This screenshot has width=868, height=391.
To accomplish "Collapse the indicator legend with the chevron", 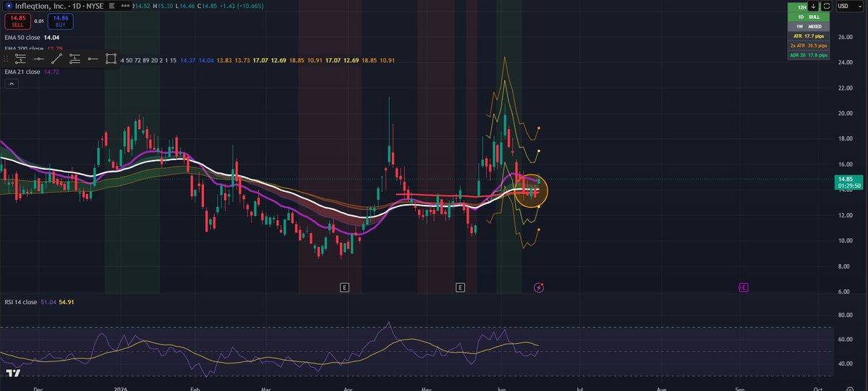I will (12, 84).
